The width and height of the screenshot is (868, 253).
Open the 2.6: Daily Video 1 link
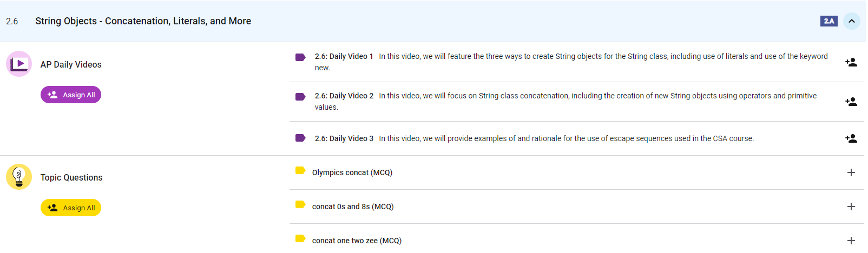click(344, 56)
